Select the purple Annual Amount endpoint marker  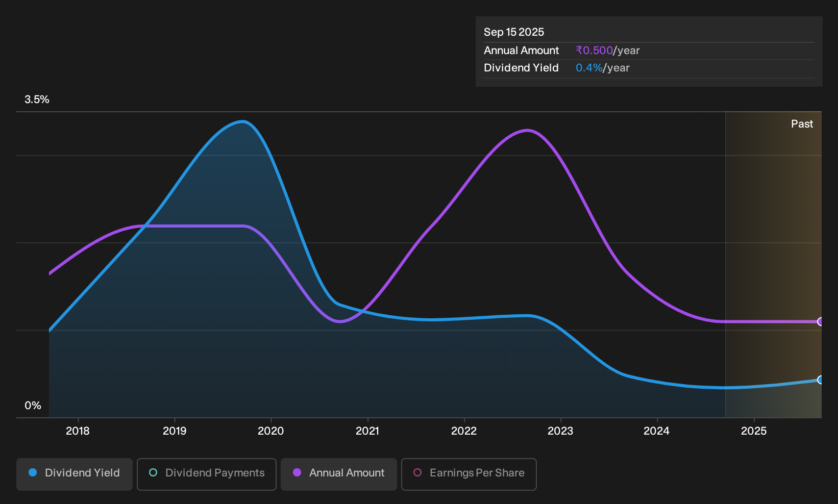point(821,321)
